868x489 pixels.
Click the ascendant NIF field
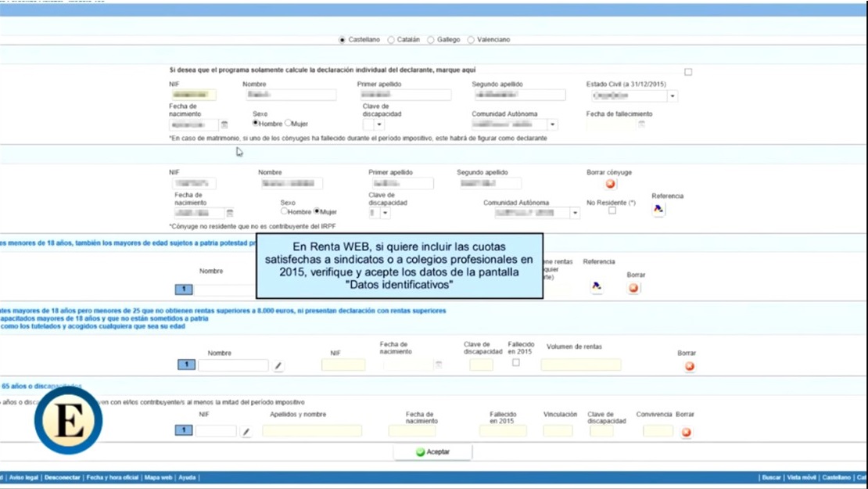click(x=216, y=431)
